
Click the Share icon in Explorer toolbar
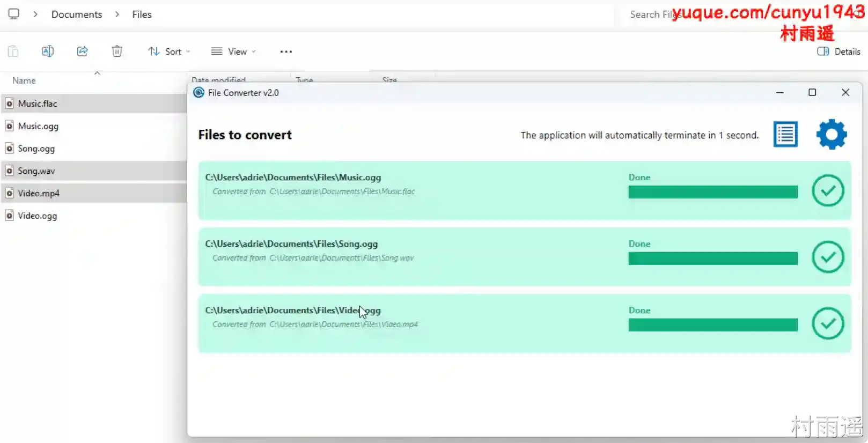pyautogui.click(x=82, y=51)
